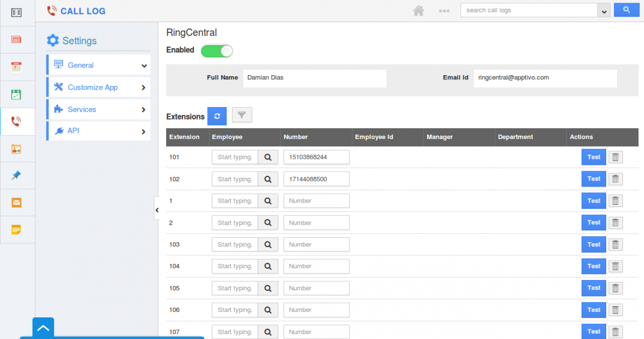Viewport: 644px width, 339px height.
Task: Collapse the General settings chevron
Action: pos(144,65)
